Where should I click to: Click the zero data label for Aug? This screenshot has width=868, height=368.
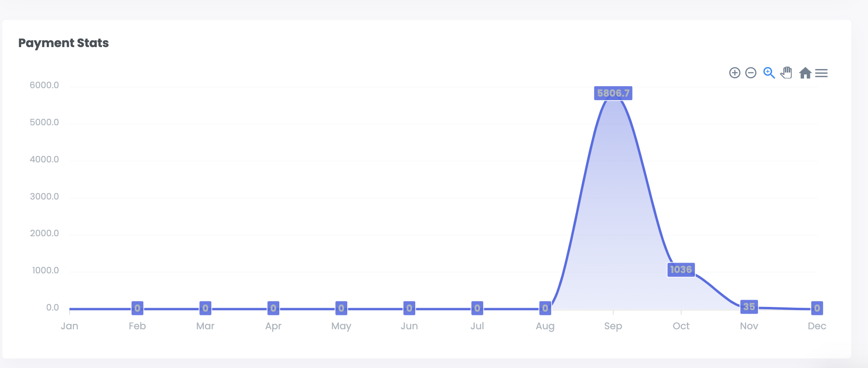[x=545, y=308]
